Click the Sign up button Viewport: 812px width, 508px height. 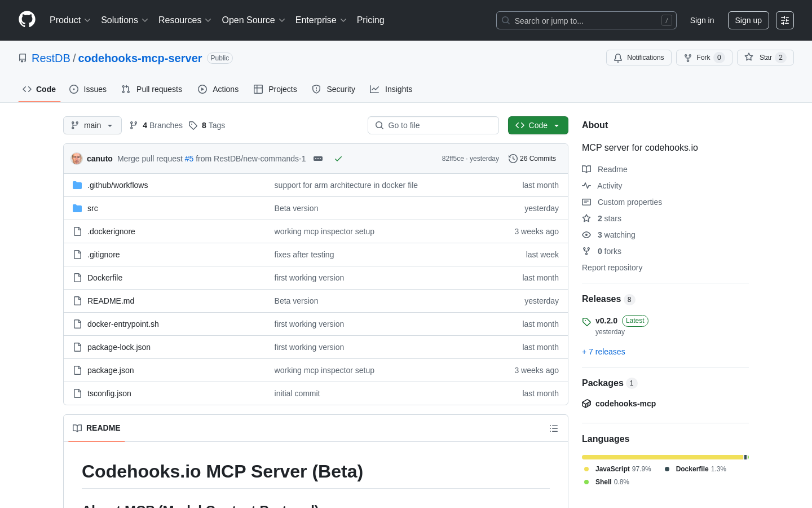[748, 20]
